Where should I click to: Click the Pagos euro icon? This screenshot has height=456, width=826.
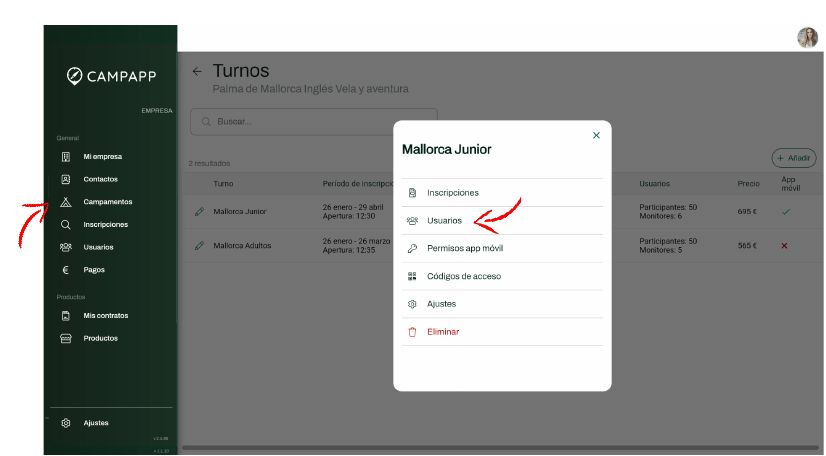click(x=66, y=270)
